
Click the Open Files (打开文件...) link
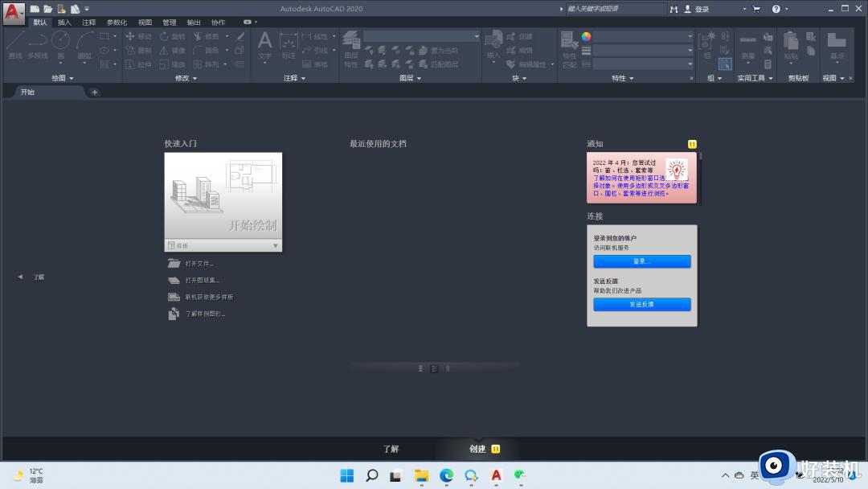[x=199, y=263]
